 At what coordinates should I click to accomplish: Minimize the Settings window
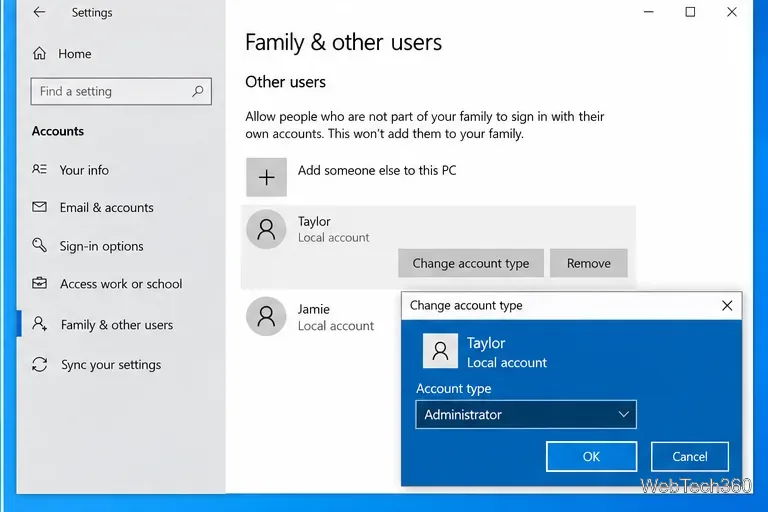[648, 12]
